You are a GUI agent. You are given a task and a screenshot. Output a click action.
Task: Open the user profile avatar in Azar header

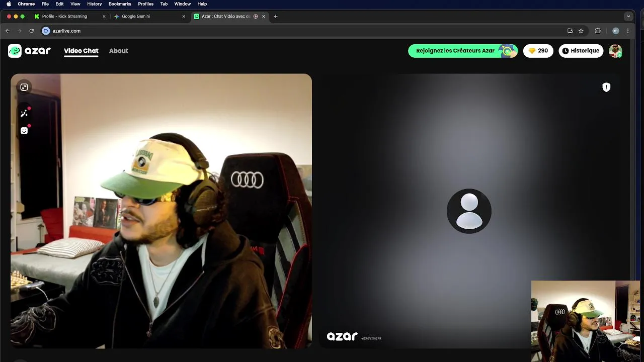(615, 51)
